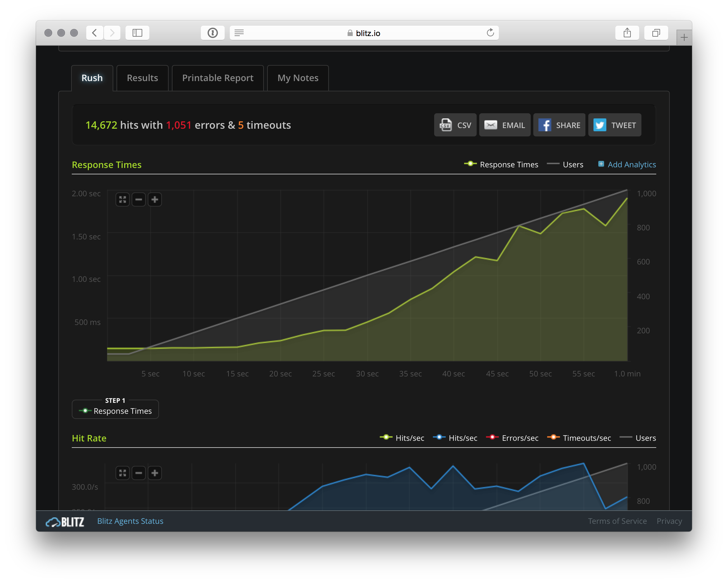Image resolution: width=728 pixels, height=583 pixels.
Task: Go forward with Safari forward arrow
Action: click(112, 33)
